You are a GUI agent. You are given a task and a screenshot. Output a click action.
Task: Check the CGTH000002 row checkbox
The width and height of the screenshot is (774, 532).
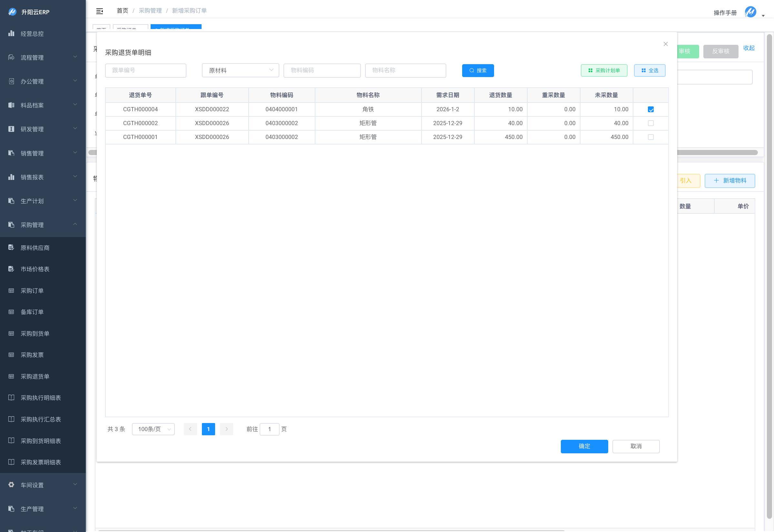650,123
